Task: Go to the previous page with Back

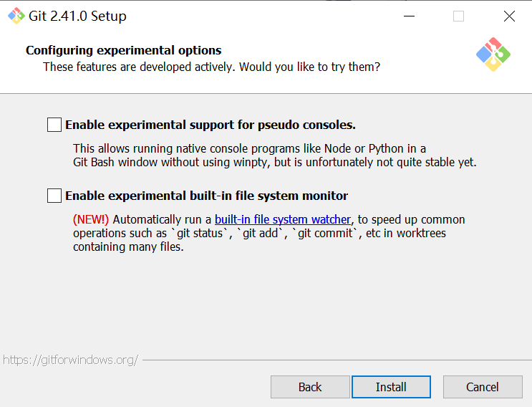Action: (310, 387)
